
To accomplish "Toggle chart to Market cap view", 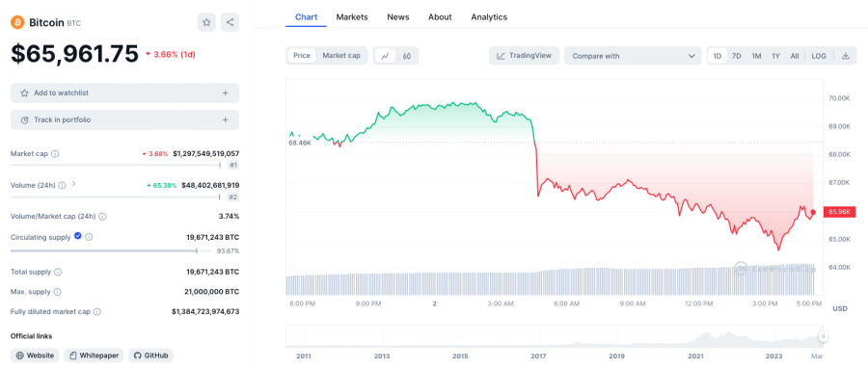I will coord(341,56).
